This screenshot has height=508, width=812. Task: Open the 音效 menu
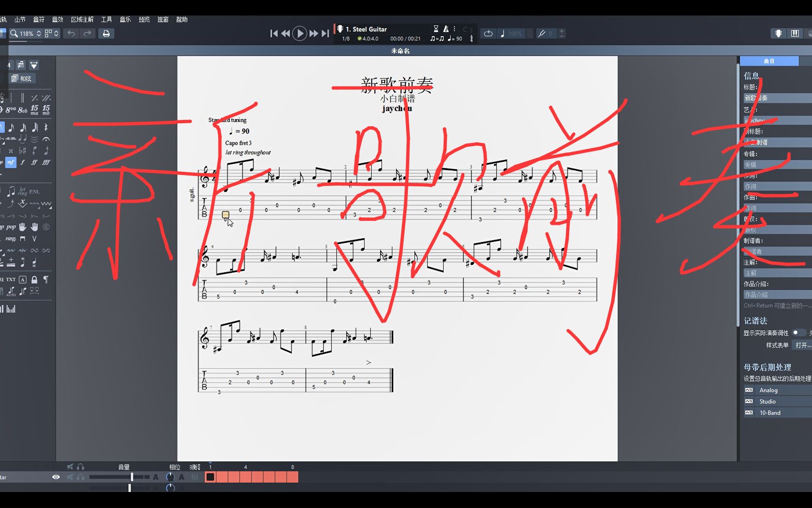[x=57, y=19]
